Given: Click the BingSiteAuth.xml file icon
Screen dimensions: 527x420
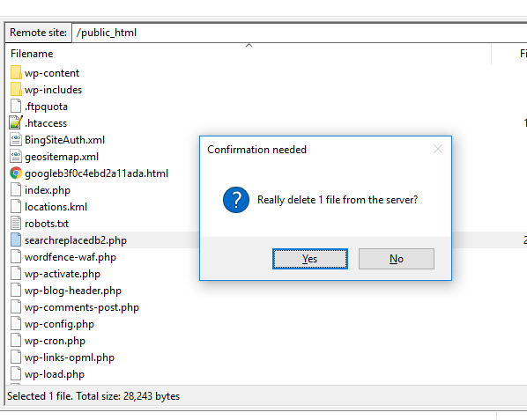Looking at the screenshot, I should tap(16, 140).
